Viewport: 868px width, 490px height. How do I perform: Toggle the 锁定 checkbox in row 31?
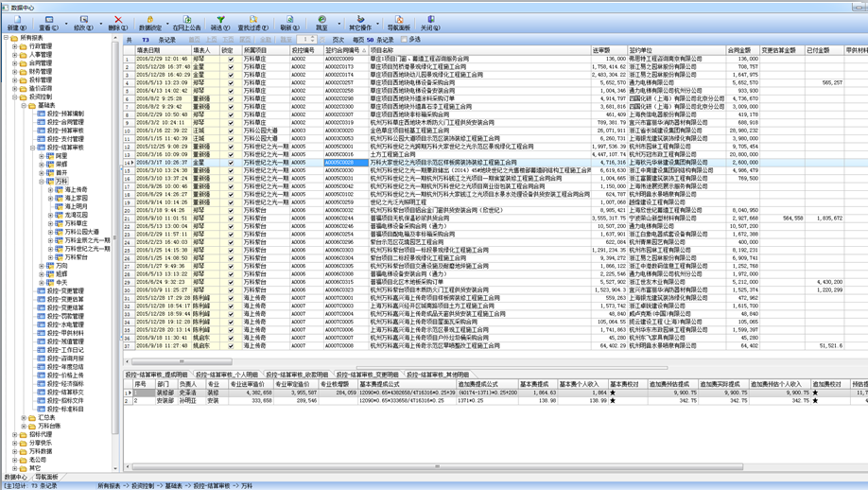pyautogui.click(x=231, y=298)
